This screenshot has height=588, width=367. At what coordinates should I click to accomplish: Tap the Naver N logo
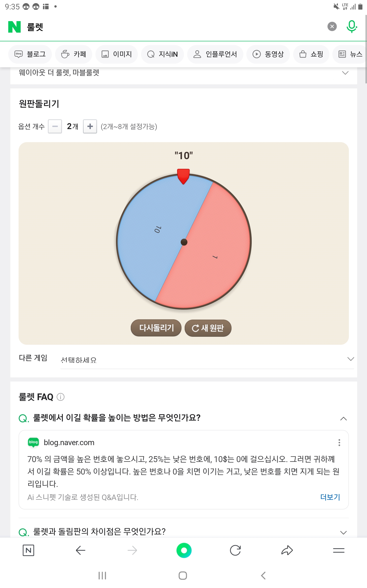point(14,27)
